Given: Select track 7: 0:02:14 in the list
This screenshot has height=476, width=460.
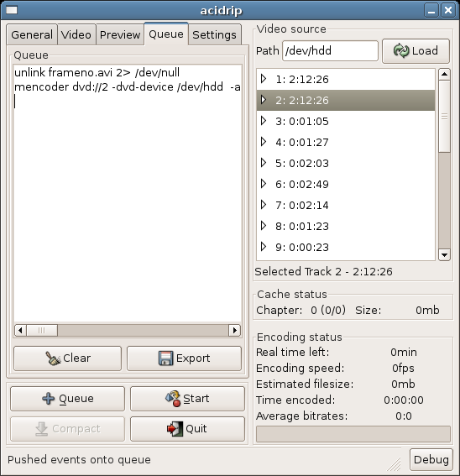Looking at the screenshot, I should pos(346,205).
